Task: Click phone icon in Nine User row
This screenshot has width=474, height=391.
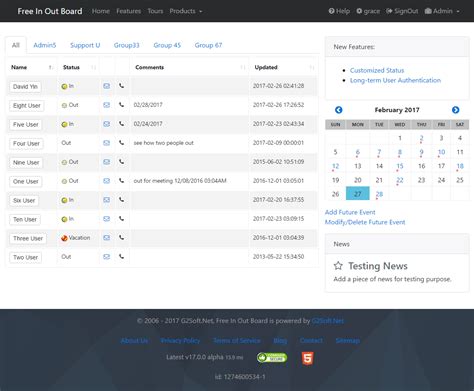Action: (121, 162)
